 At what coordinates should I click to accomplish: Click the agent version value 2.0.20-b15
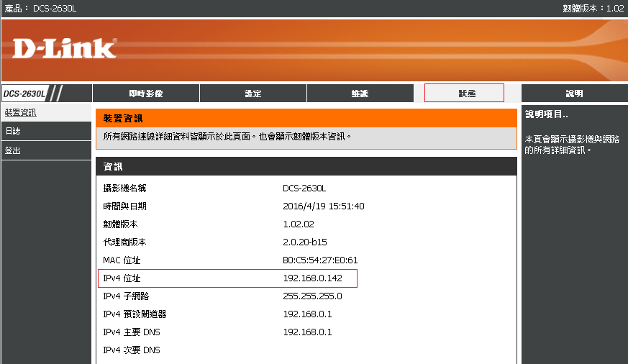[304, 242]
